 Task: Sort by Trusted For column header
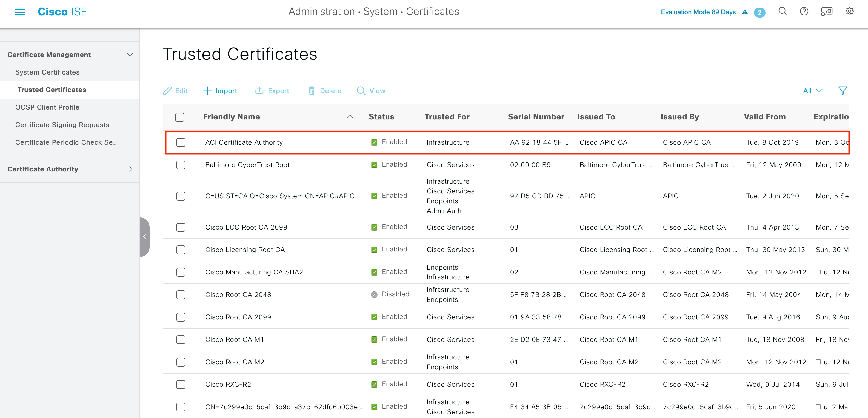click(x=447, y=117)
